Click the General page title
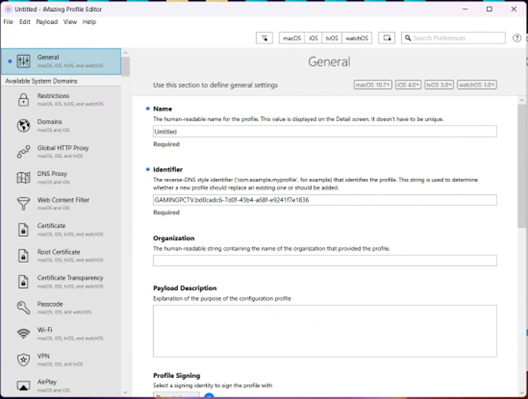528x399 pixels. pyautogui.click(x=329, y=62)
